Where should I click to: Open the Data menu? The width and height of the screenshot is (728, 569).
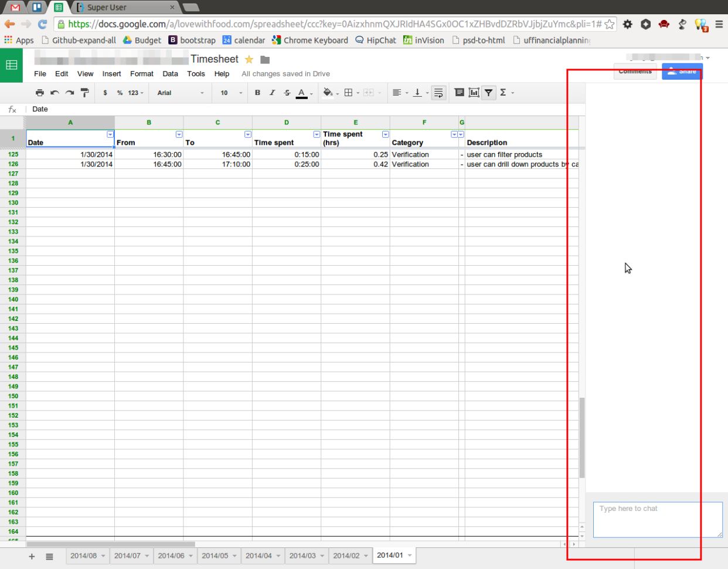[x=170, y=73]
